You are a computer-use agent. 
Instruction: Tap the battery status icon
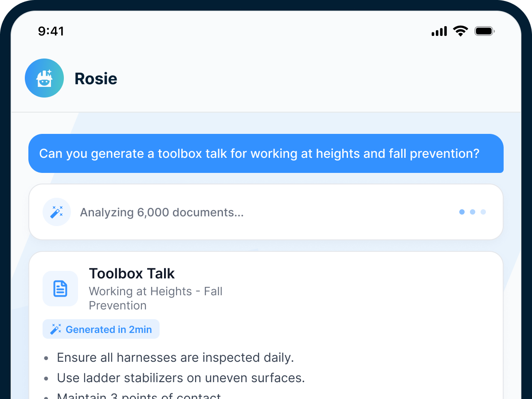pyautogui.click(x=485, y=31)
